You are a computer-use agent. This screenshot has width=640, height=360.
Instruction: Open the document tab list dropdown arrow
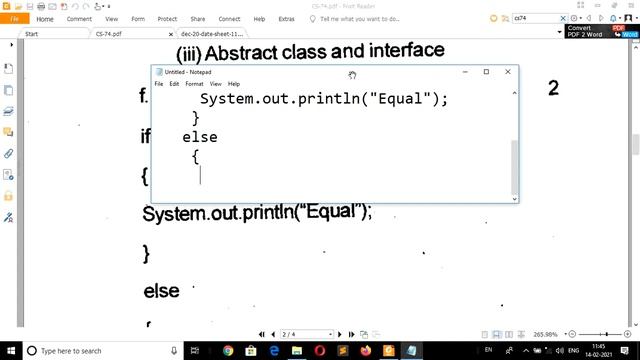559,32
